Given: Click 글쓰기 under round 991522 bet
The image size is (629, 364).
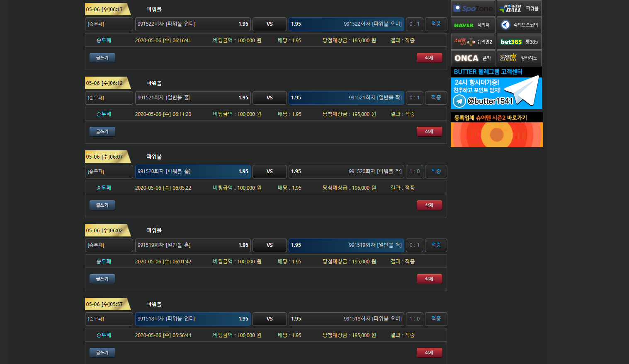Looking at the screenshot, I should [x=102, y=58].
